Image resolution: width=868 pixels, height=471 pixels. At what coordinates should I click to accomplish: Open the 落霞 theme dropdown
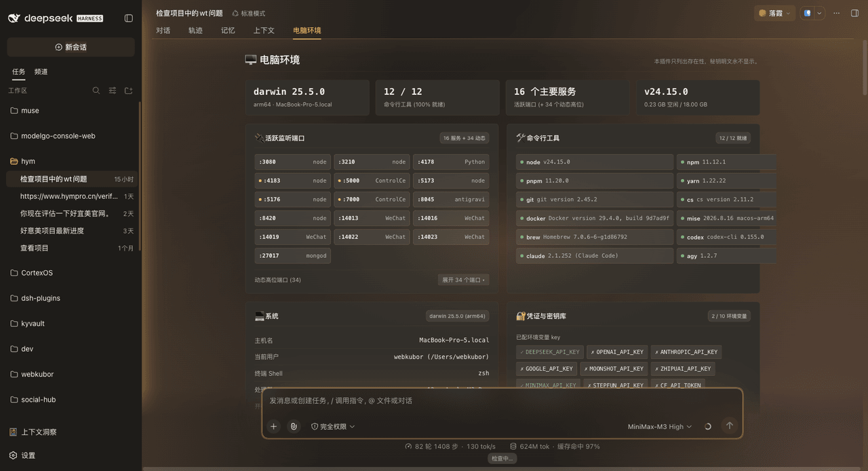click(x=774, y=13)
